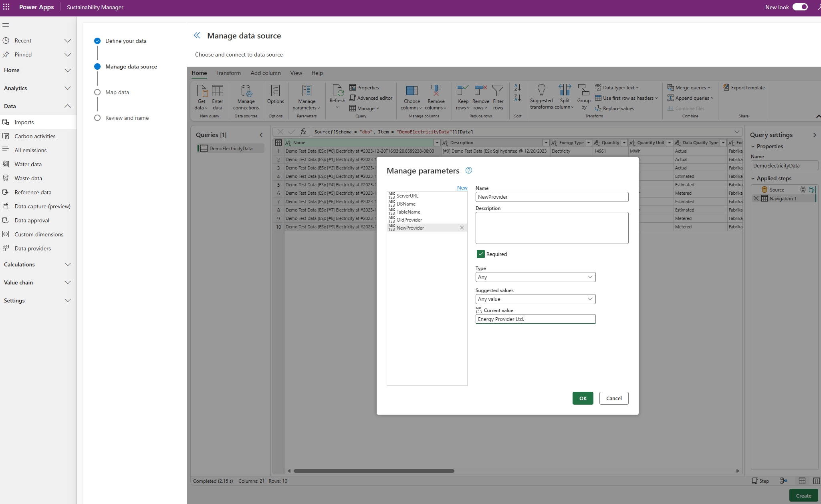The image size is (821, 504).
Task: Click the Create button
Action: click(x=803, y=496)
